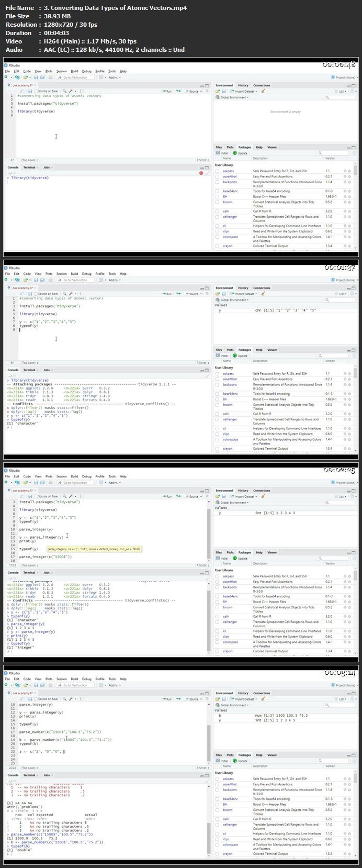Click the Update button in 00:00:48 Packages pane
The height and width of the screenshot is (868, 362).
click(x=240, y=153)
